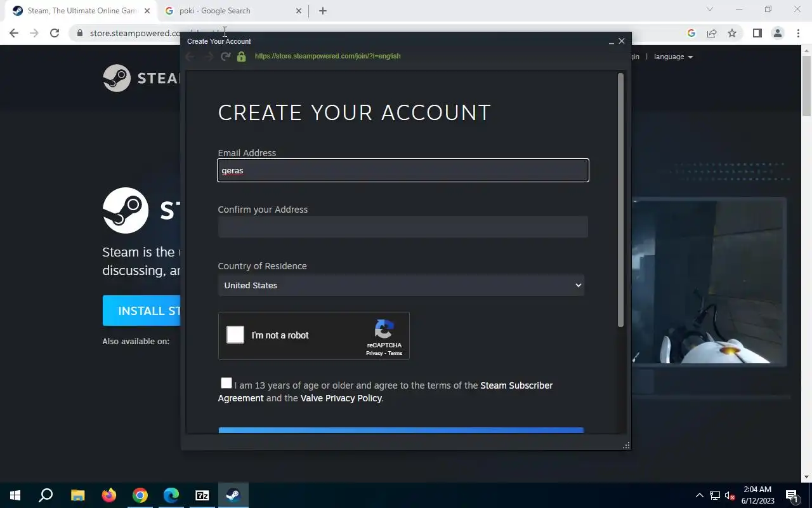The height and width of the screenshot is (508, 812).
Task: Open reCAPTCHA Terms link
Action: coord(395,353)
